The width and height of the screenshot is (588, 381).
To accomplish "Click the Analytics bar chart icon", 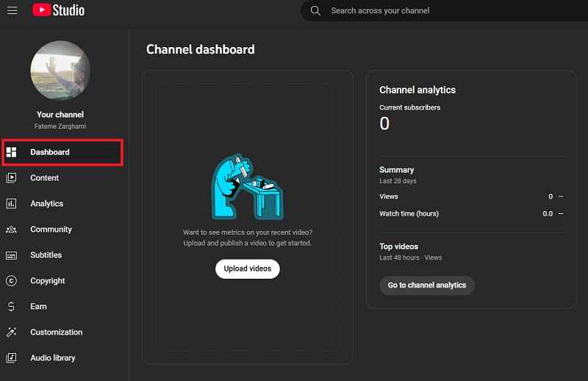I will coord(11,204).
